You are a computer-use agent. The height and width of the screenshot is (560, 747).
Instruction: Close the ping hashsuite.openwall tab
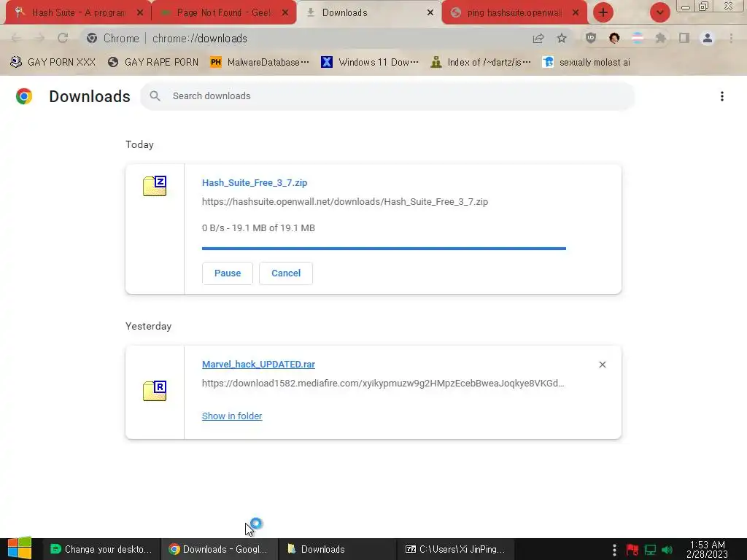(x=576, y=13)
